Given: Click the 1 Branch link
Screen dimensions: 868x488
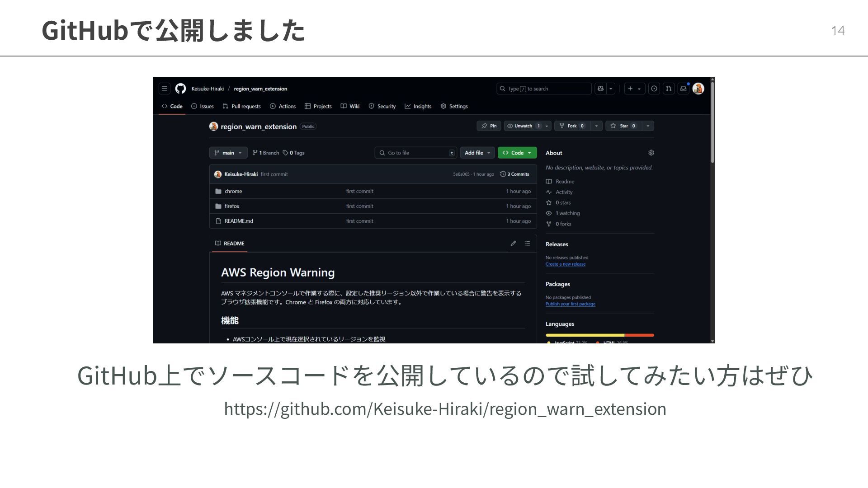Looking at the screenshot, I should coord(266,153).
